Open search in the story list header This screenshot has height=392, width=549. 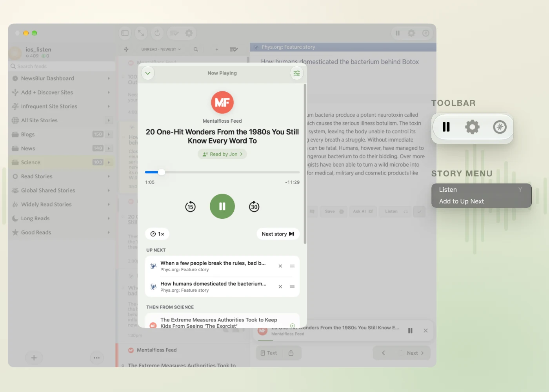(196, 49)
